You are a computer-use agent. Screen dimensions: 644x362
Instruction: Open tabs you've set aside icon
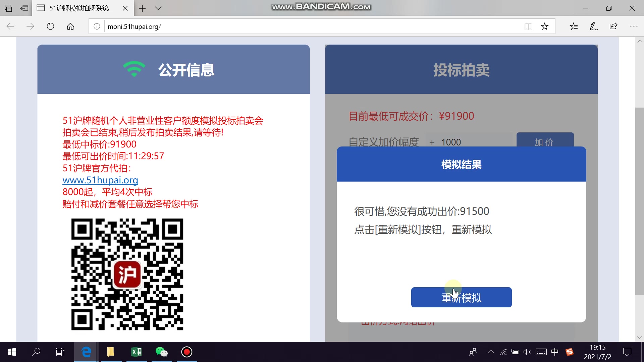(x=8, y=8)
